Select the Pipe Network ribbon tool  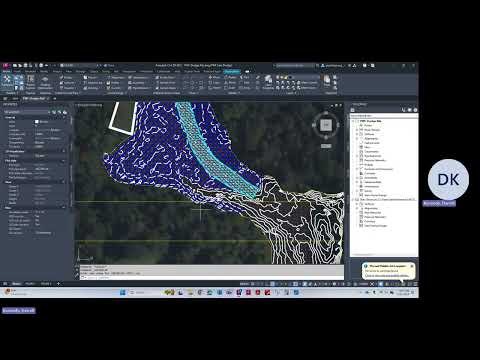coord(139,88)
